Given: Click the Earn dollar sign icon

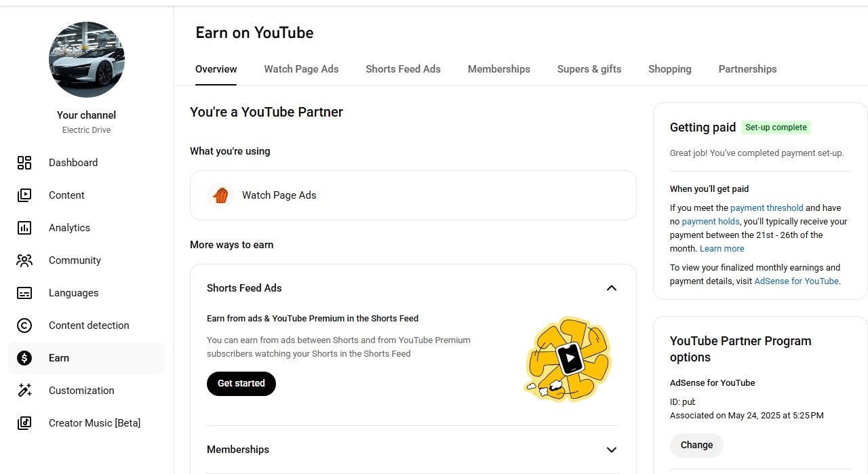Looking at the screenshot, I should (24, 358).
